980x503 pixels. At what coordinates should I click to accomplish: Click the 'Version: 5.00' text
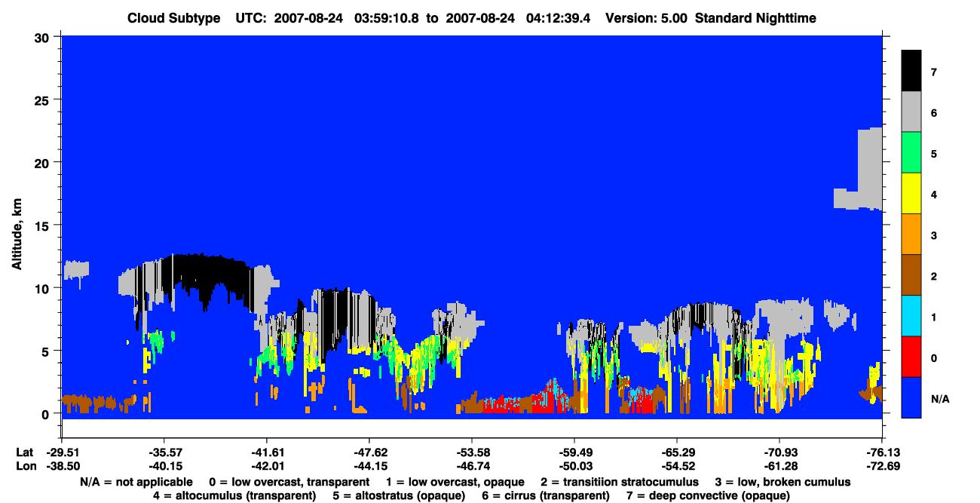click(x=646, y=18)
